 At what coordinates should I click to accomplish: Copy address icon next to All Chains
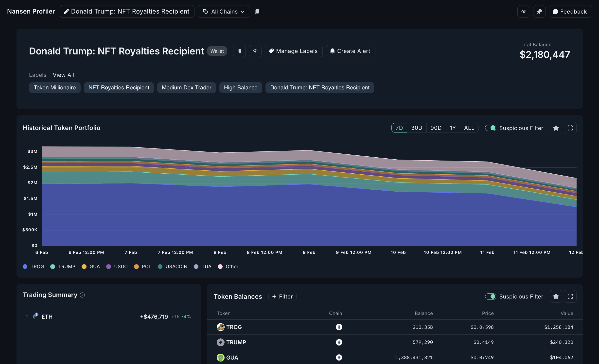pos(257,12)
